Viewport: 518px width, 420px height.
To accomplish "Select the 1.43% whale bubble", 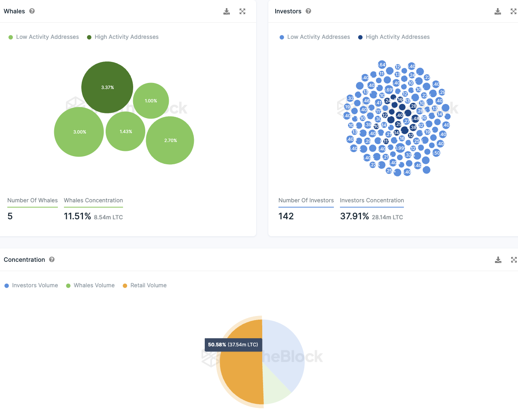I will (125, 132).
